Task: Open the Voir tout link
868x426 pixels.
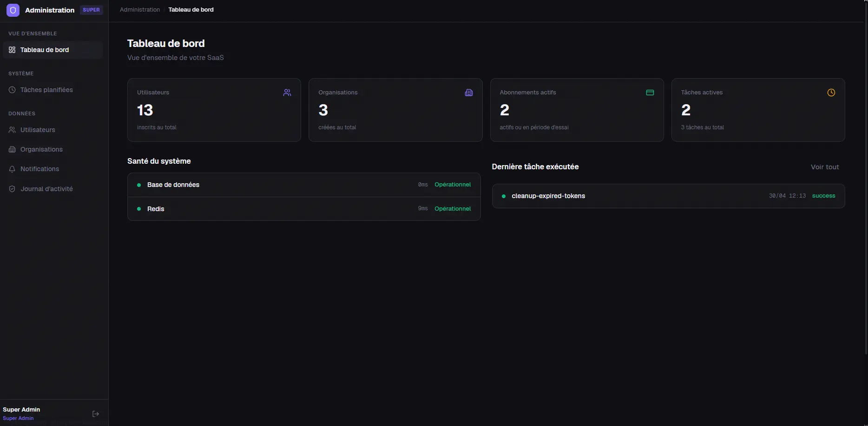Action: [x=824, y=167]
